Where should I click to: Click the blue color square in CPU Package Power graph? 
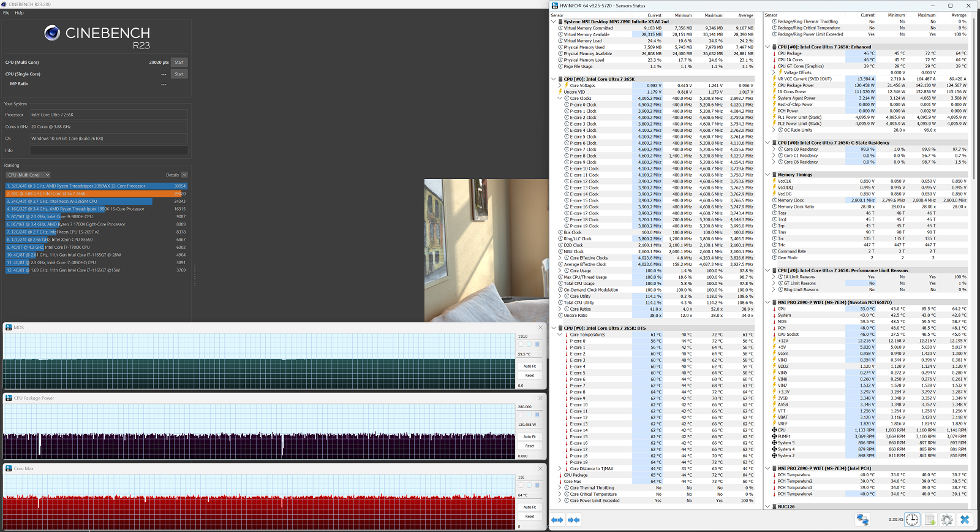(537, 415)
